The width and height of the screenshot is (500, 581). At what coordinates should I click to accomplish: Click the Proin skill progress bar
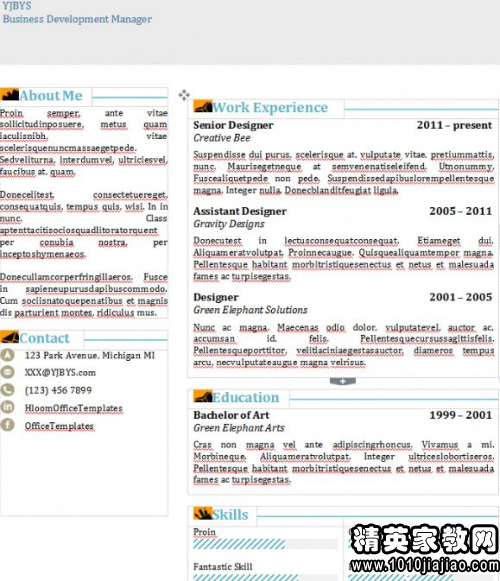click(x=265, y=544)
